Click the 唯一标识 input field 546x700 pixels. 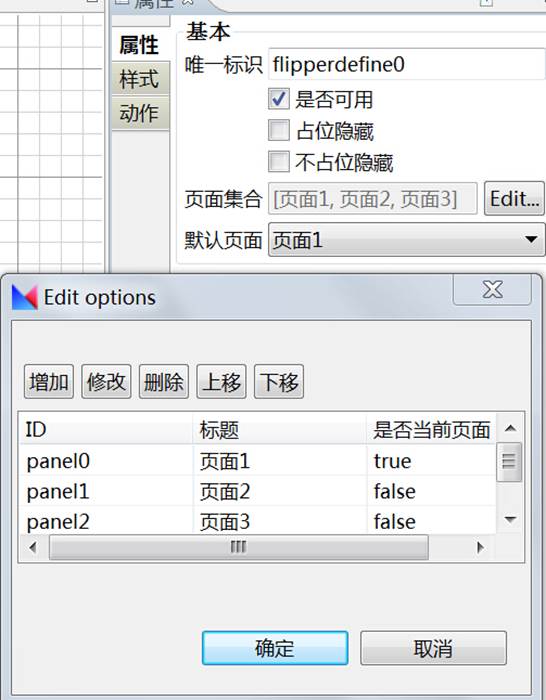point(406,65)
